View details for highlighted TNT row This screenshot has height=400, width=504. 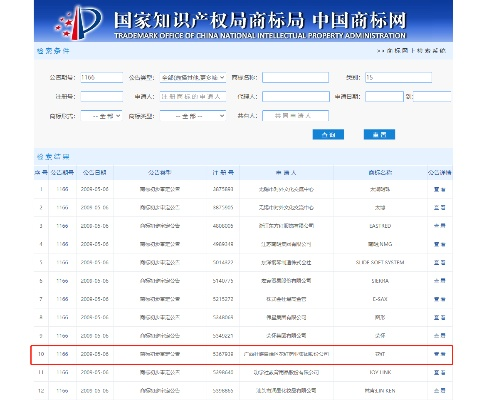point(440,354)
